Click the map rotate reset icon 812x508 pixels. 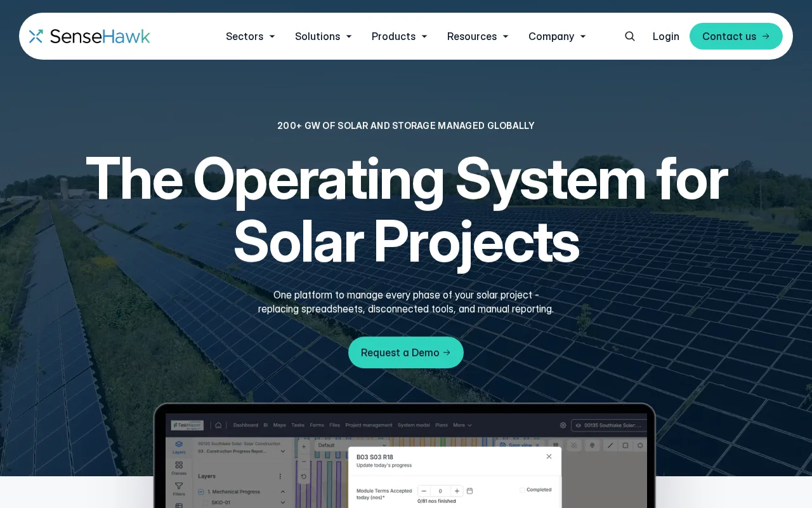pos(303,476)
